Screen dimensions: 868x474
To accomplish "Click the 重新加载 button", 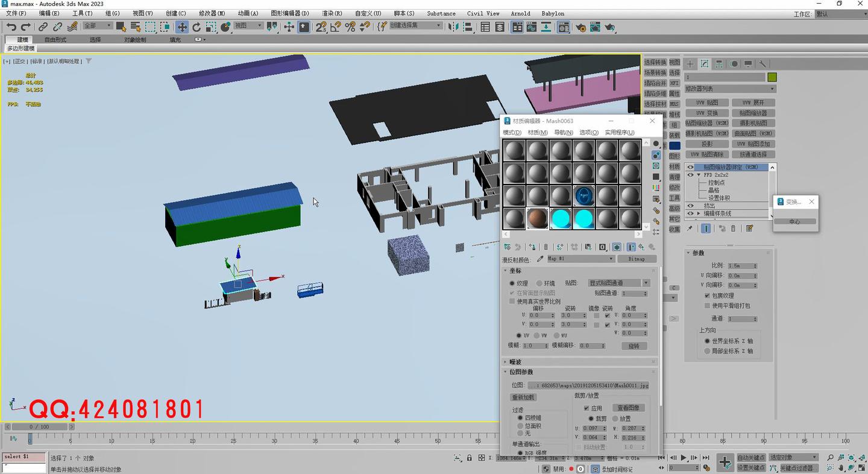I will coord(523,397).
